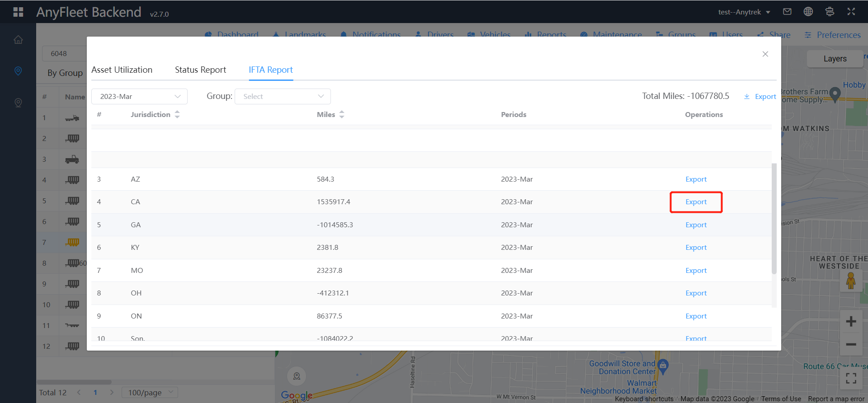This screenshot has height=403, width=868.
Task: Open the language globe icon
Action: pyautogui.click(x=808, y=12)
